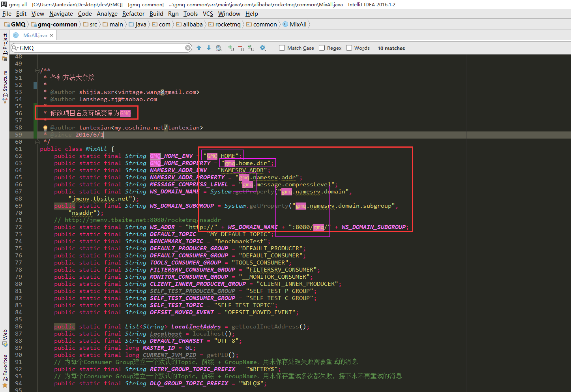The width and height of the screenshot is (571, 392).
Task: Open the Project tool window
Action: pyautogui.click(x=5, y=47)
